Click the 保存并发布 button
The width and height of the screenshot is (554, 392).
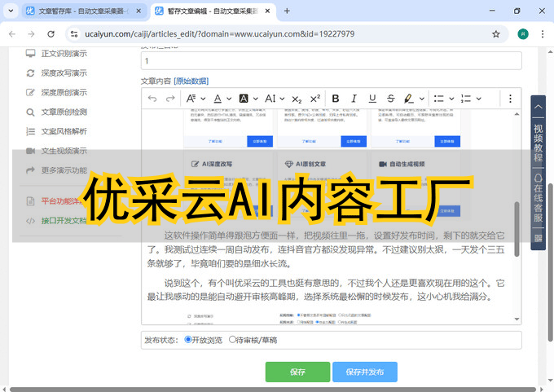click(x=364, y=372)
